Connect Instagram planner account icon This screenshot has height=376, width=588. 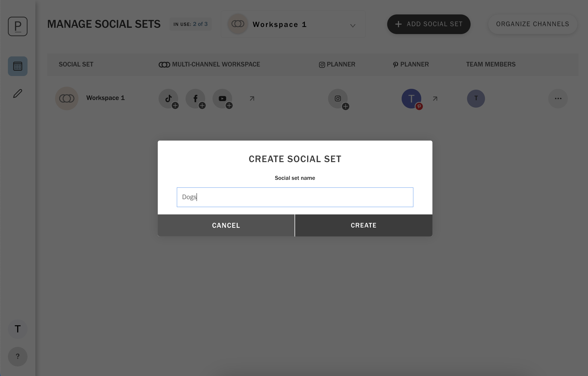[338, 99]
